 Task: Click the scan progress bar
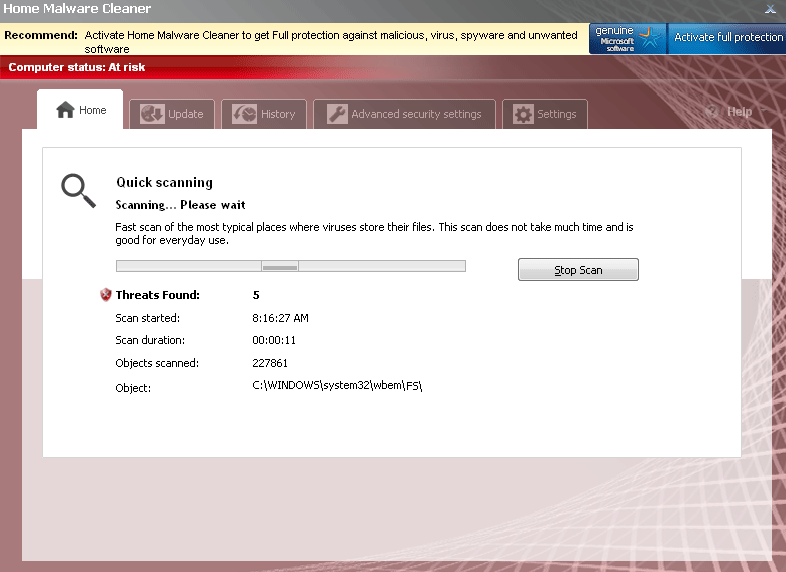pyautogui.click(x=290, y=266)
